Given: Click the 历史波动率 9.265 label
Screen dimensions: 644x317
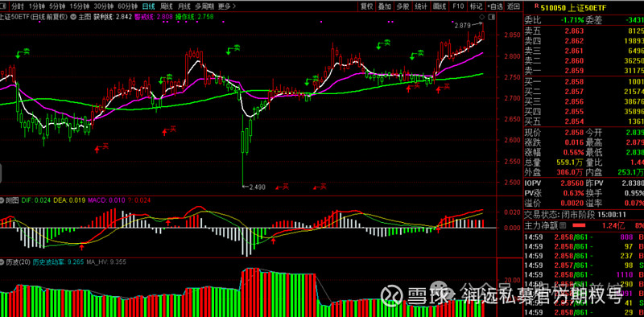Looking at the screenshot, I should [59, 261].
